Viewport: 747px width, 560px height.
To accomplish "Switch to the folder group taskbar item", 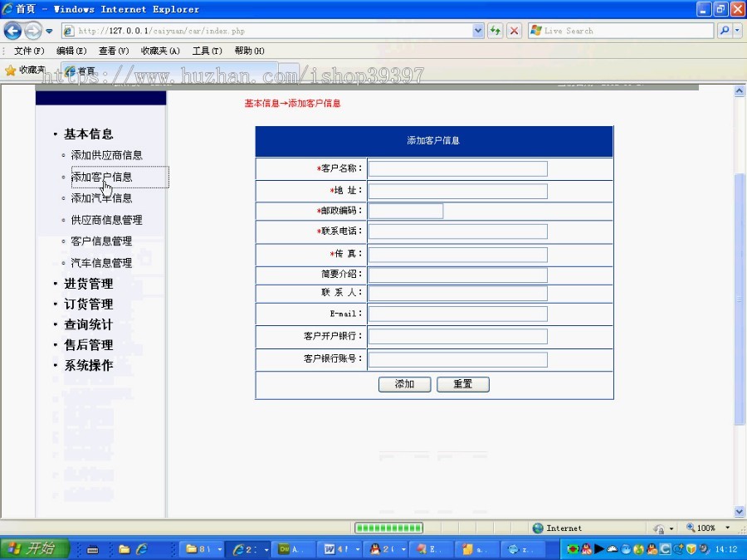I will [203, 549].
